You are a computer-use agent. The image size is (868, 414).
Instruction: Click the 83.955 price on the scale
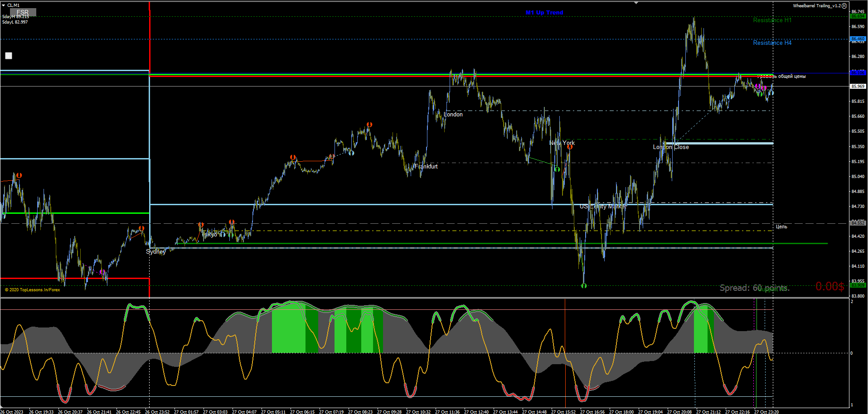(x=858, y=281)
